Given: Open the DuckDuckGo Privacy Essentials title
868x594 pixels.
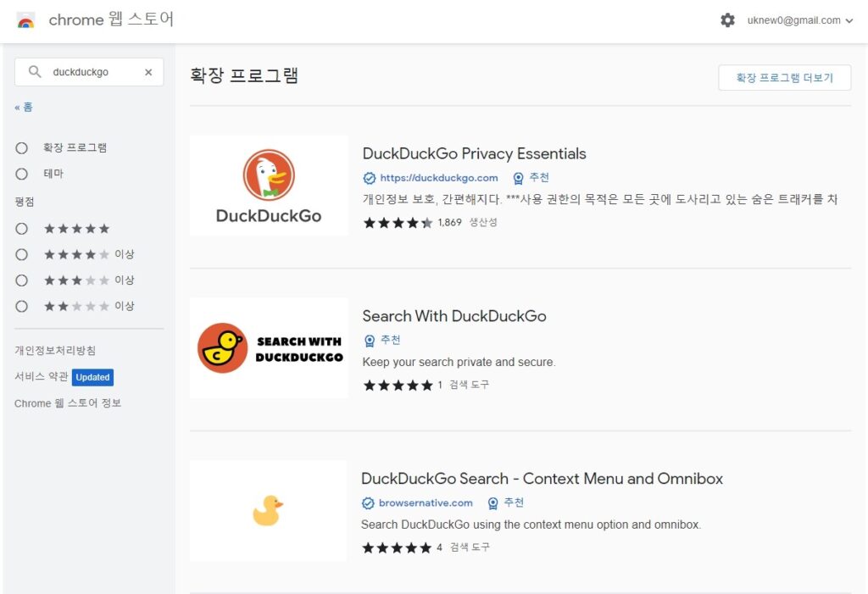Looking at the screenshot, I should 475,153.
